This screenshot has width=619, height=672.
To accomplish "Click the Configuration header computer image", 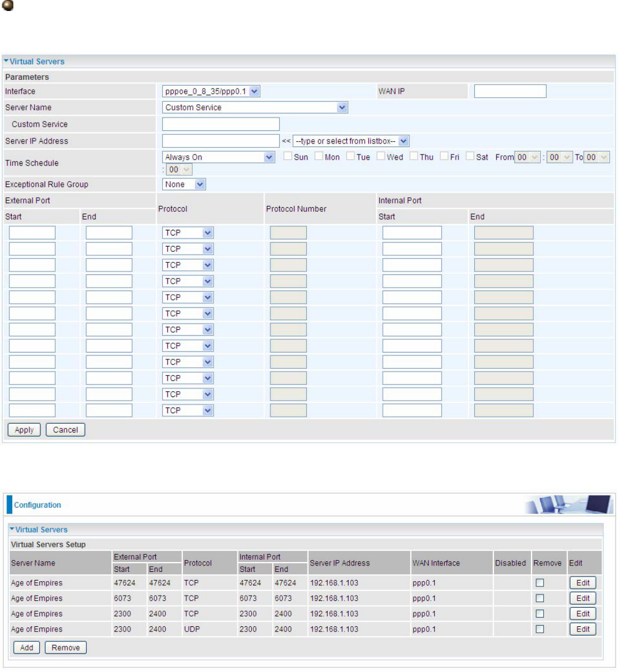I will click(x=569, y=504).
